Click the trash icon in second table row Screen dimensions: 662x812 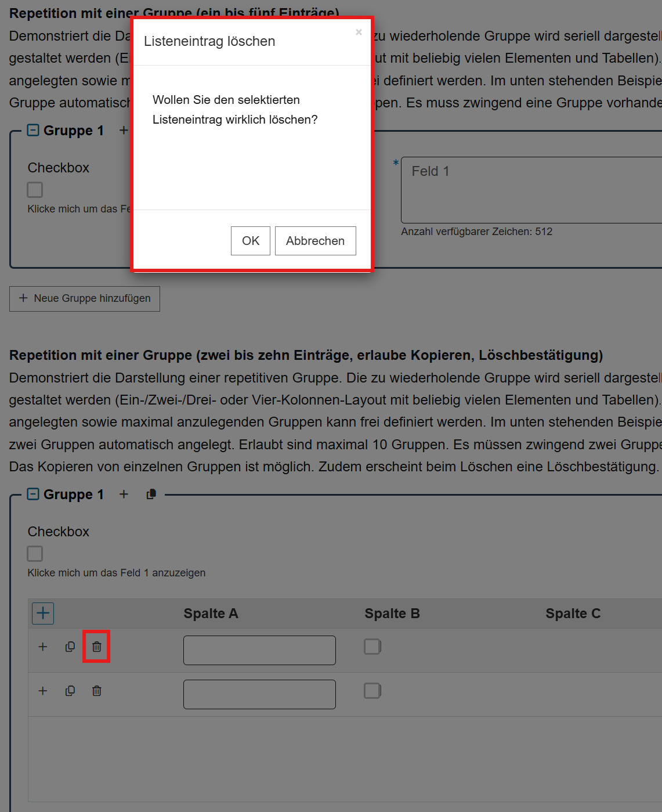(96, 691)
